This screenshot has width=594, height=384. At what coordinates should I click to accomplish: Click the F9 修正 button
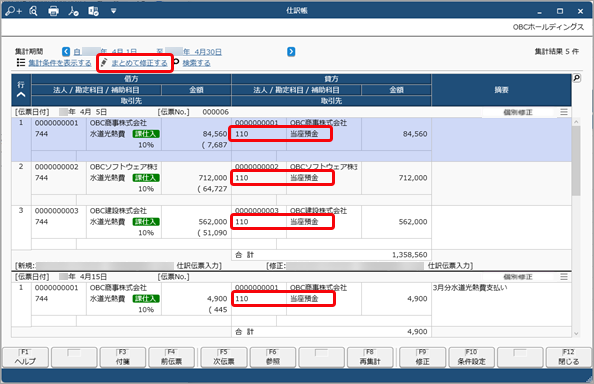pyautogui.click(x=422, y=357)
